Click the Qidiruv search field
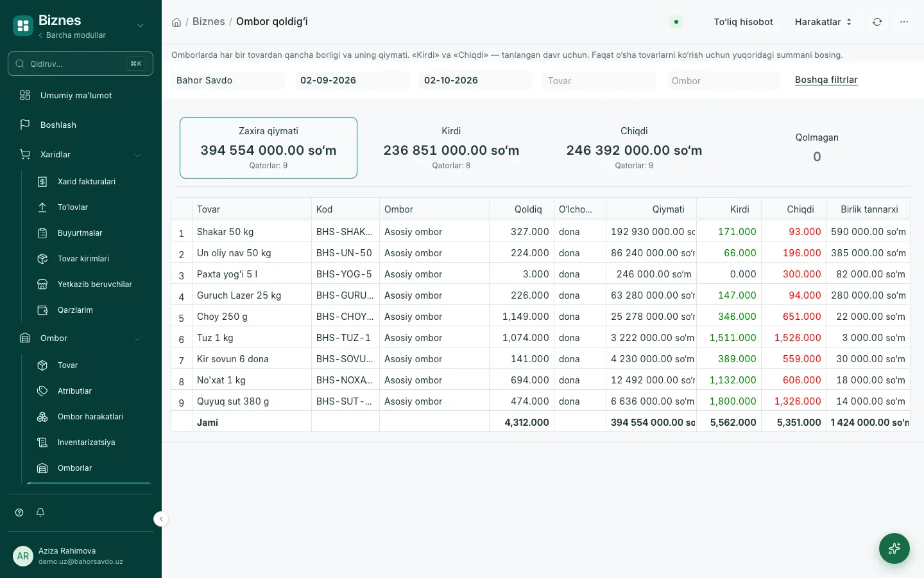 click(x=80, y=64)
